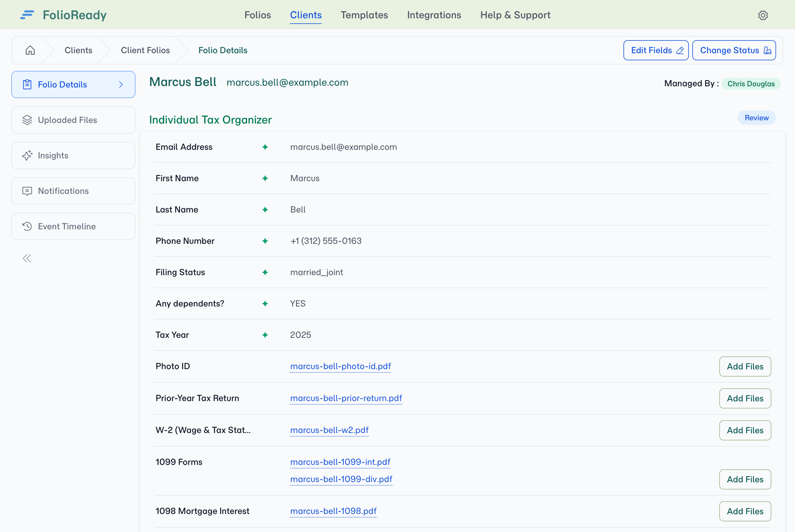Open the settings gear icon

point(763,15)
